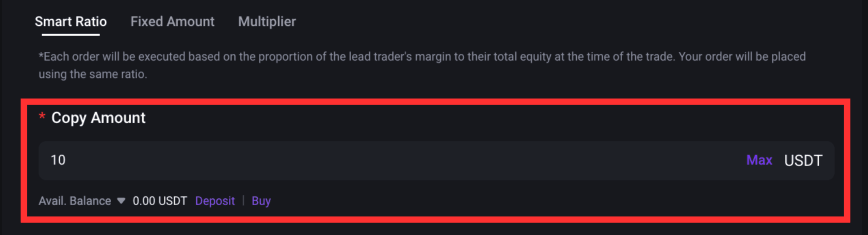Viewport: 868px width, 235px height.
Task: Click the Copy Amount heading label
Action: click(98, 118)
